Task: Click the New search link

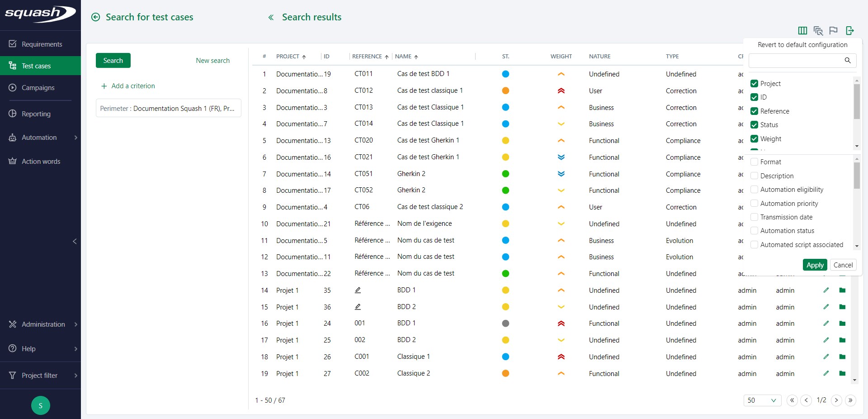Action: tap(212, 61)
